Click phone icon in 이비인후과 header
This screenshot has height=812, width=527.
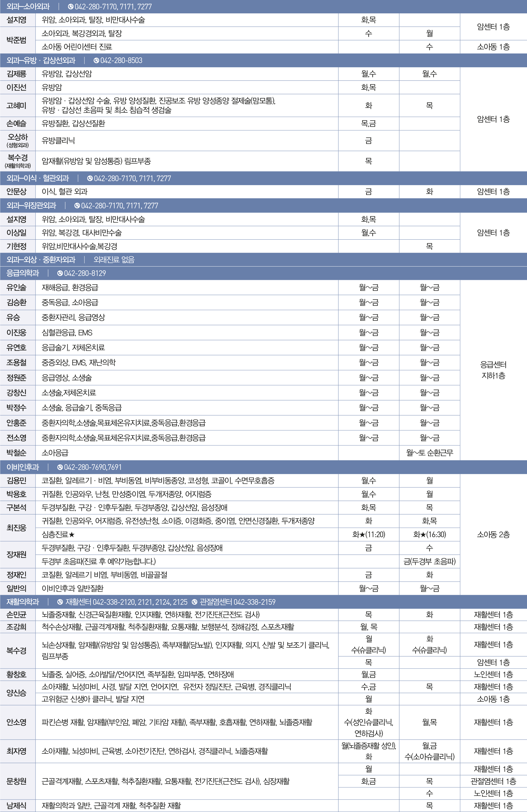point(60,467)
